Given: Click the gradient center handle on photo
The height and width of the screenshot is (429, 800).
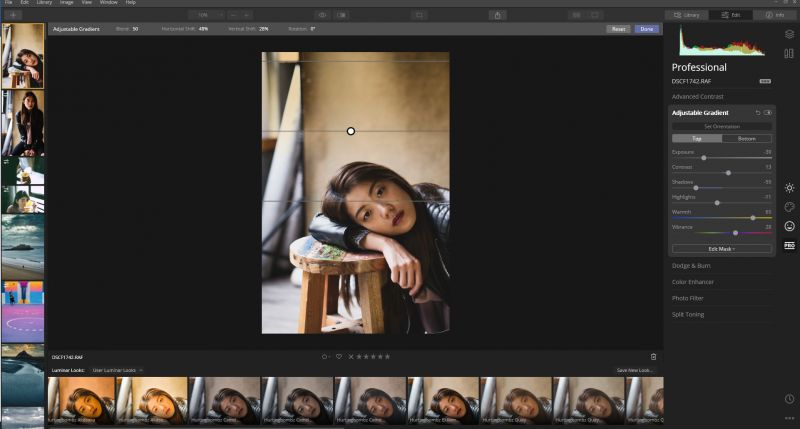Looking at the screenshot, I should (351, 131).
